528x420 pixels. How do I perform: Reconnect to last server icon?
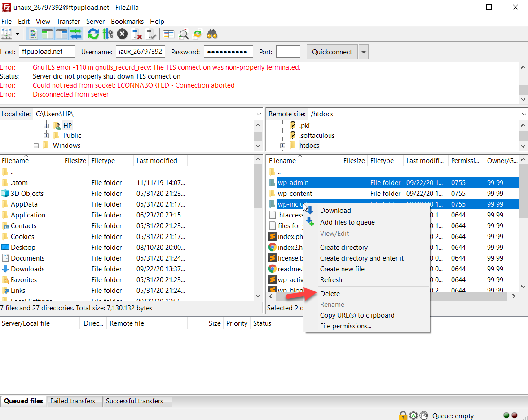click(151, 34)
